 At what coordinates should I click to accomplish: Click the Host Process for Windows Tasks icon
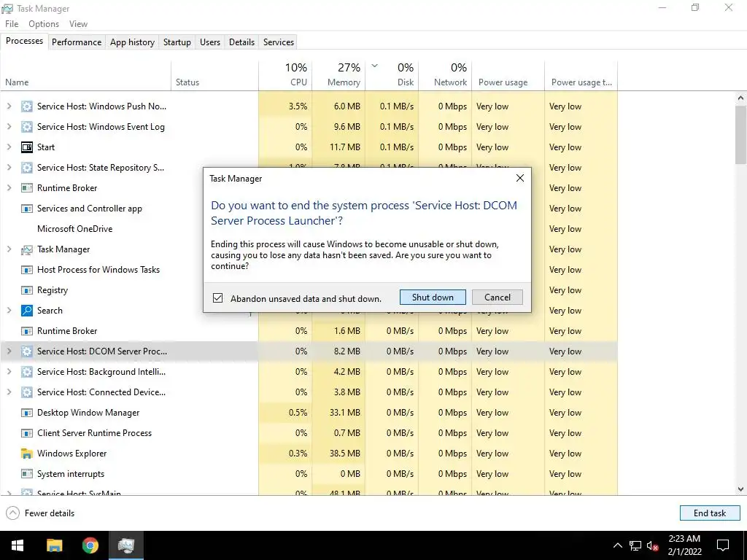click(27, 270)
